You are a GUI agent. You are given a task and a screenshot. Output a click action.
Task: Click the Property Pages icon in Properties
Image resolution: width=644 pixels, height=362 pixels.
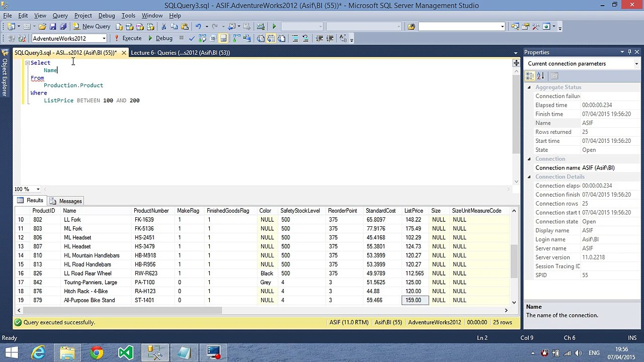coord(554,76)
